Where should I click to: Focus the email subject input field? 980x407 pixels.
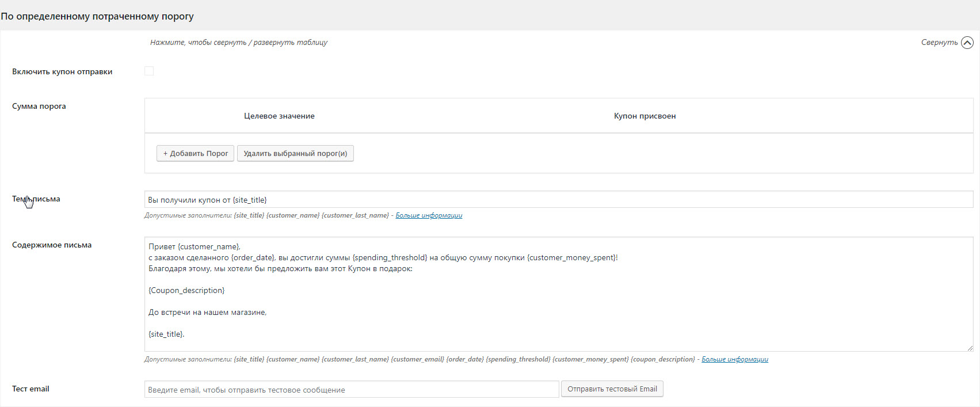558,200
